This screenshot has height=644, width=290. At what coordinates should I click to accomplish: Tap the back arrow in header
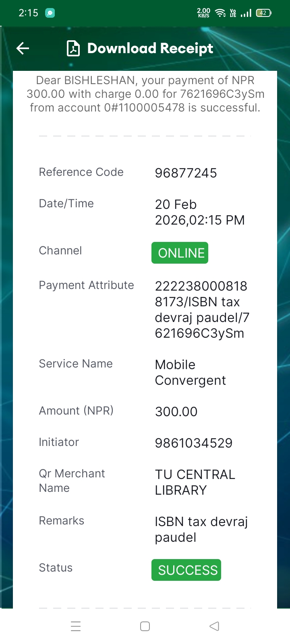point(23,49)
